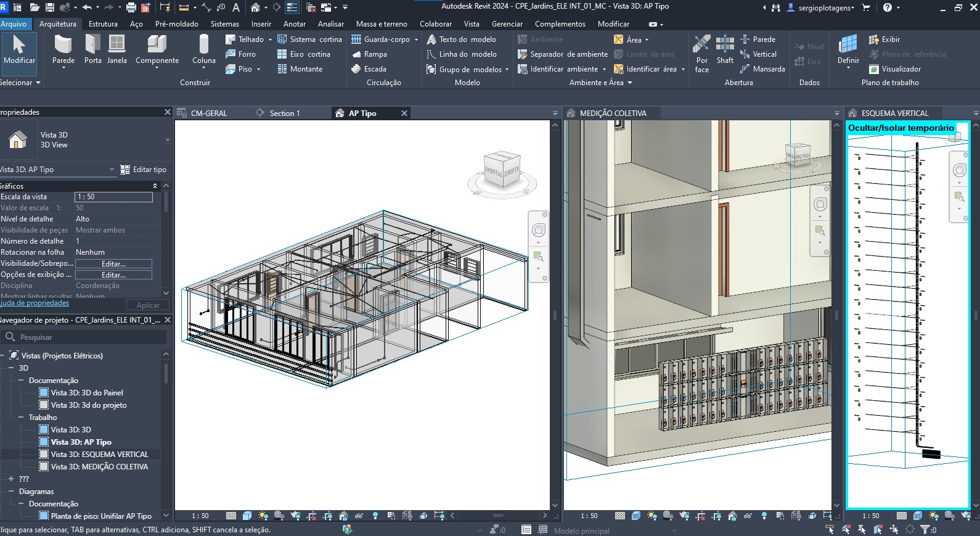Click the Crop View icon in AP Tipo view bar
The height and width of the screenshot is (536, 980).
[311, 516]
